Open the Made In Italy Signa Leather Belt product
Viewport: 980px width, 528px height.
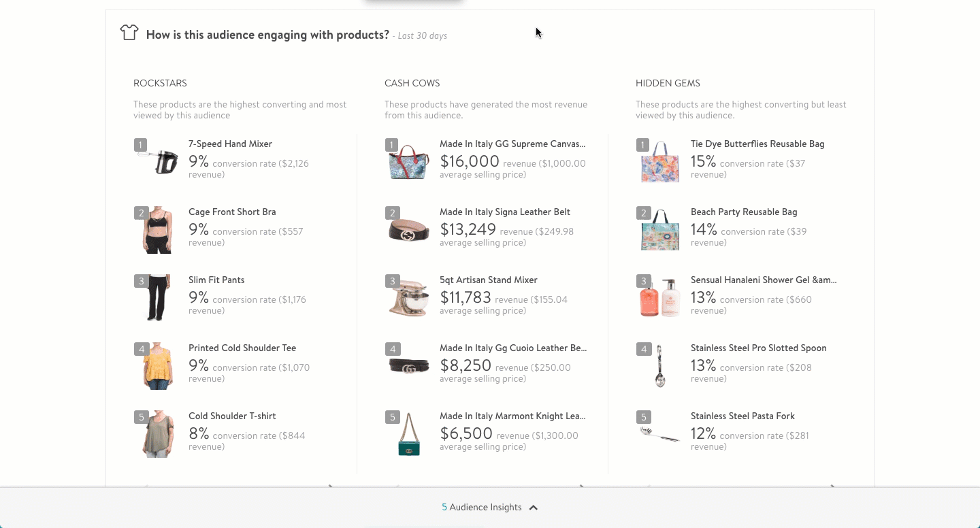[505, 212]
